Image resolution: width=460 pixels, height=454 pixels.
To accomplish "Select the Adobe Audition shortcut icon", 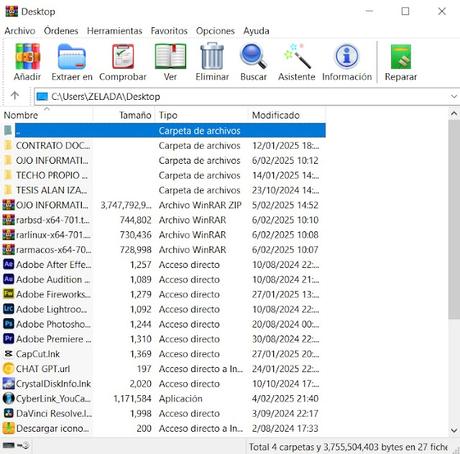I will click(8, 279).
